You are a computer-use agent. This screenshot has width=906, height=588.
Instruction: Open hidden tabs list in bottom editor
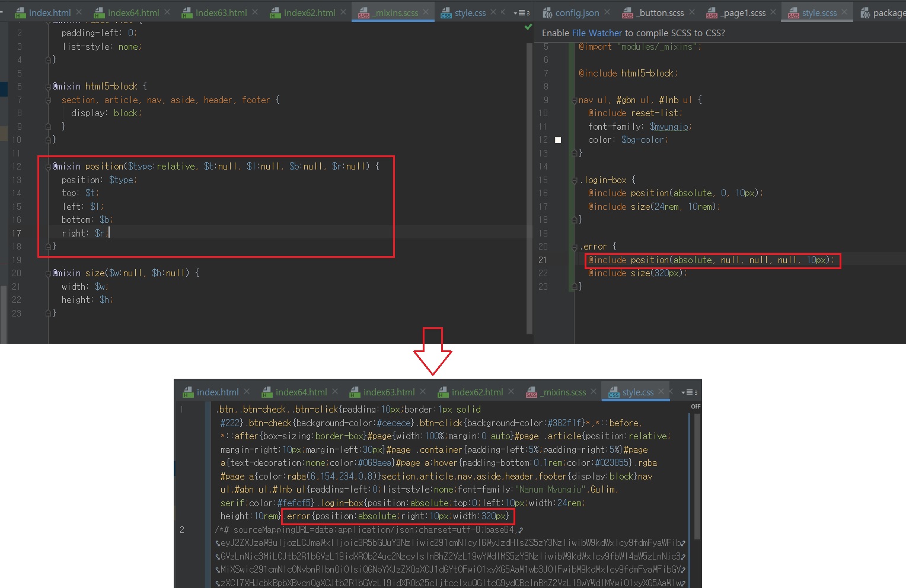coord(690,392)
